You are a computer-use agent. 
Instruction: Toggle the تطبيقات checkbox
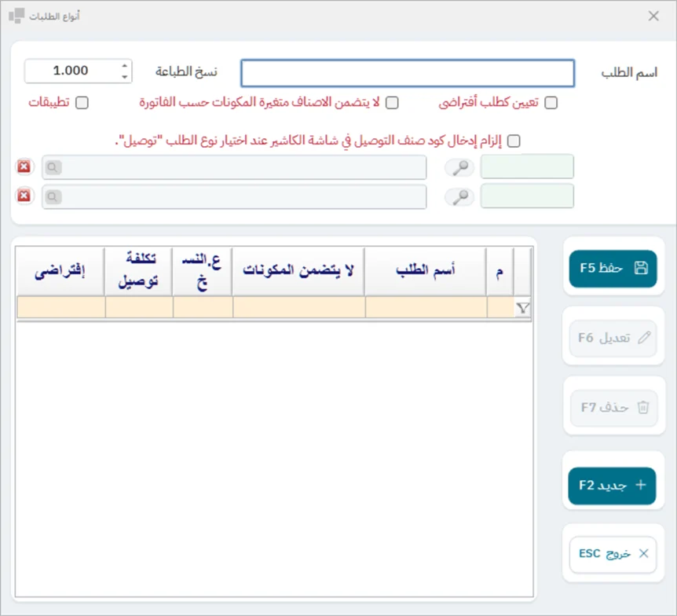point(82,103)
